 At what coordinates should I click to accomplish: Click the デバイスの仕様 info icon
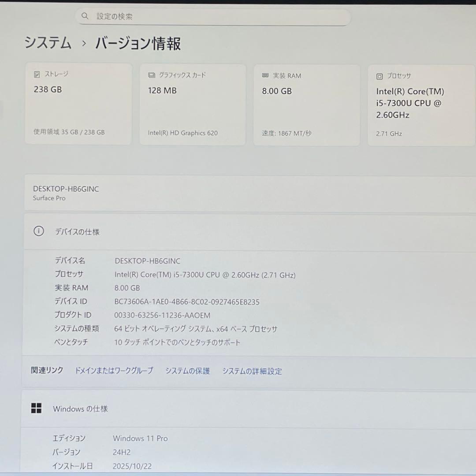39,231
